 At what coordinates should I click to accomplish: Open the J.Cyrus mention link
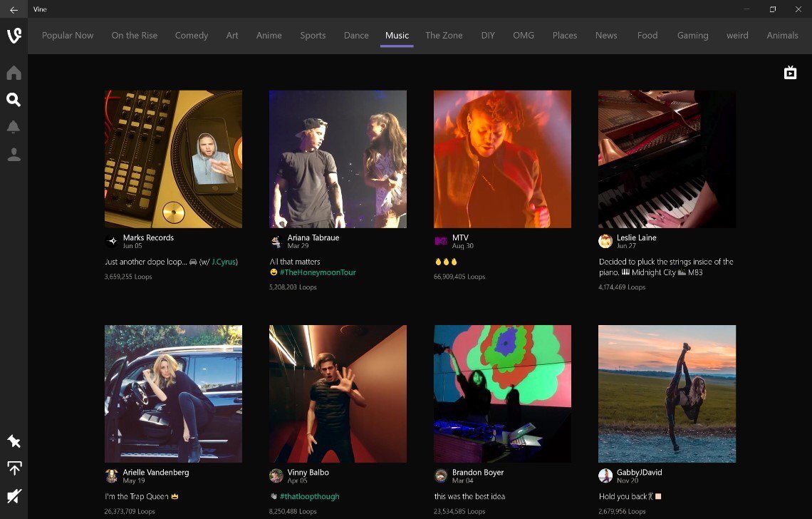[224, 262]
